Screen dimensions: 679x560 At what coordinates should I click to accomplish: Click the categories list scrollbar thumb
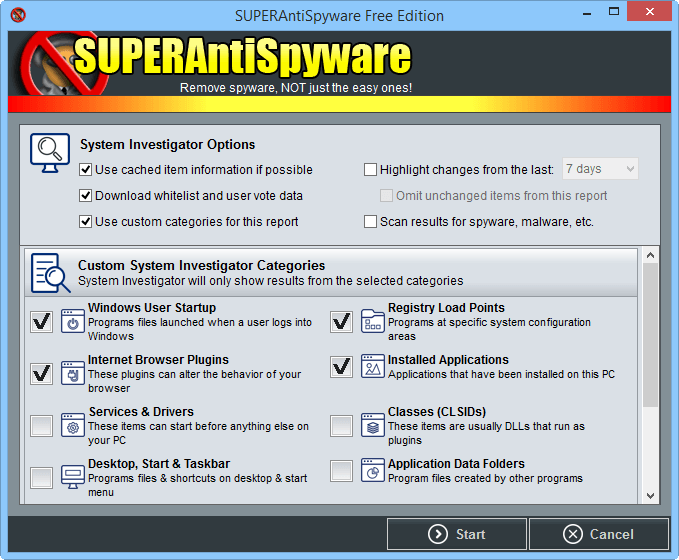tap(650, 335)
